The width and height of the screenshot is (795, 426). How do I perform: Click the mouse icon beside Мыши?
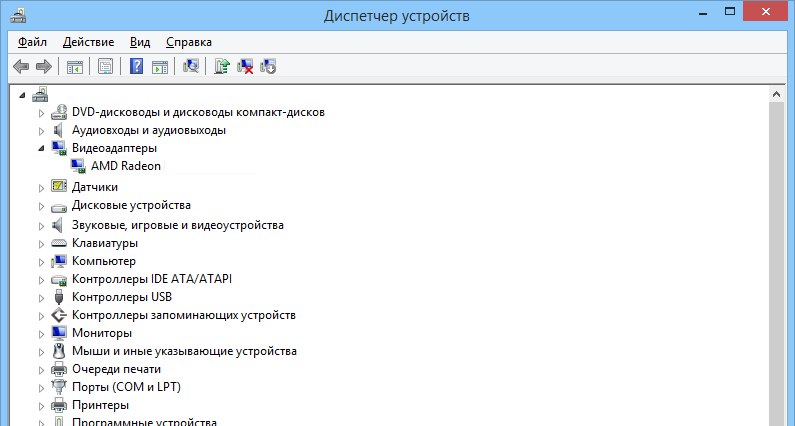point(59,351)
